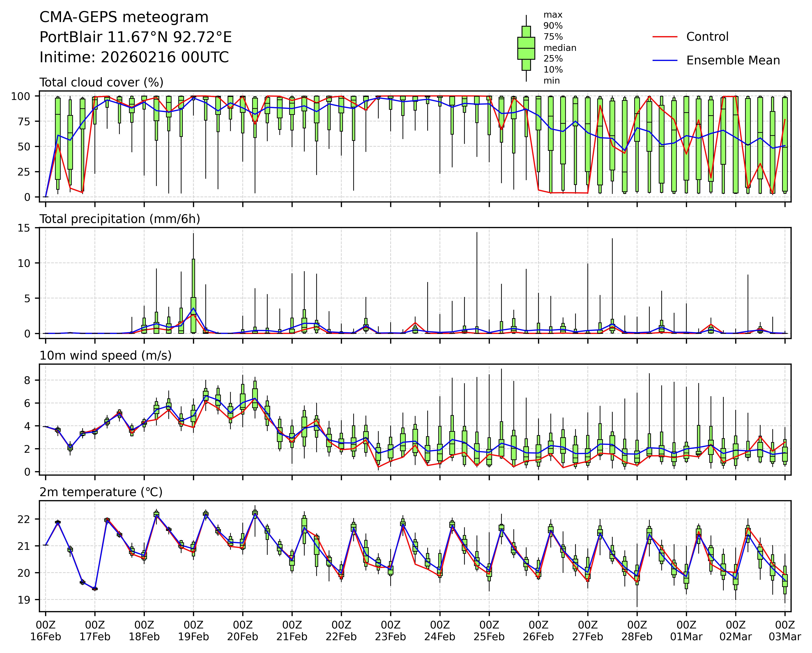Image resolution: width=812 pixels, height=653 pixels.
Task: Click the Total precipitation panel title
Action: [x=120, y=219]
